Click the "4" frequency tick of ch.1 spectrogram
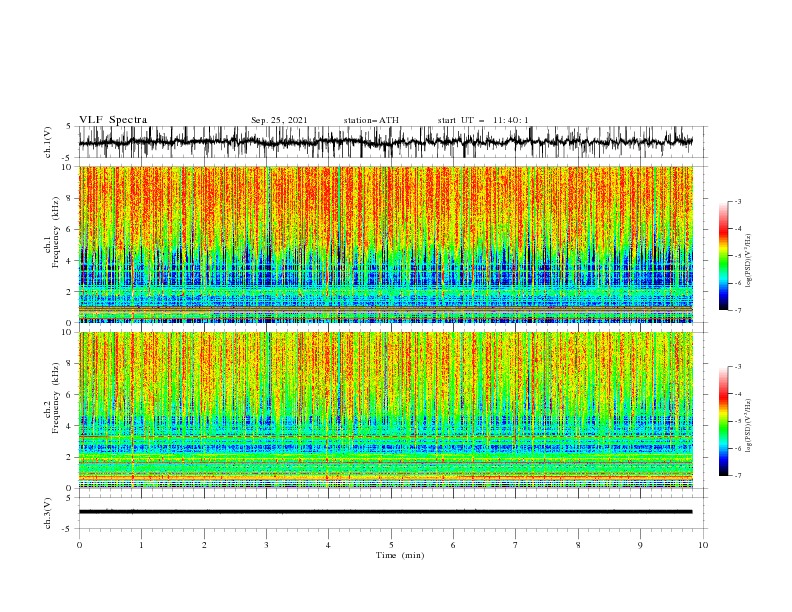Image resolution: width=792 pixels, height=612 pixels. [70, 261]
